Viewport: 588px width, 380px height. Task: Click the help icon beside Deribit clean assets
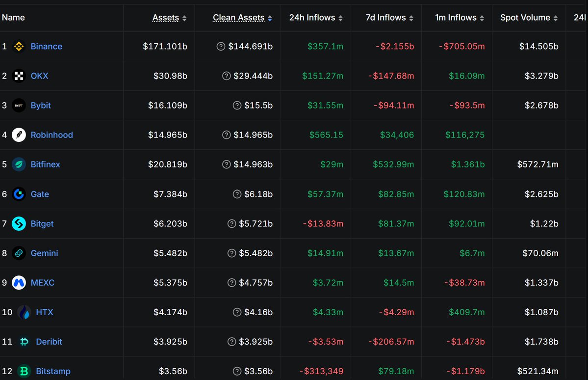(232, 342)
